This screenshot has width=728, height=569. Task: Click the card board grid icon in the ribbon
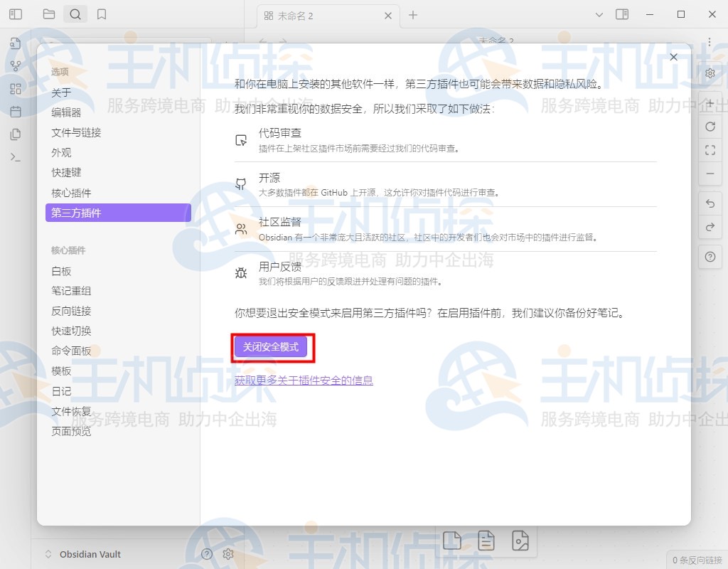pyautogui.click(x=16, y=89)
